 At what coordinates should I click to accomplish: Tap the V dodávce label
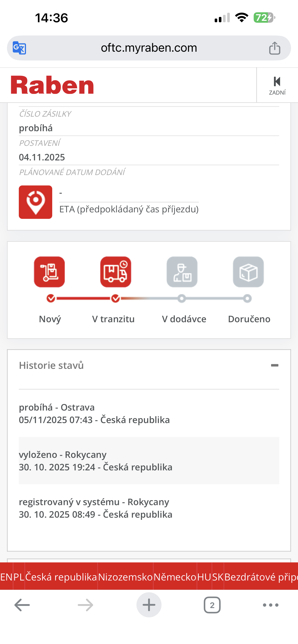point(184,319)
